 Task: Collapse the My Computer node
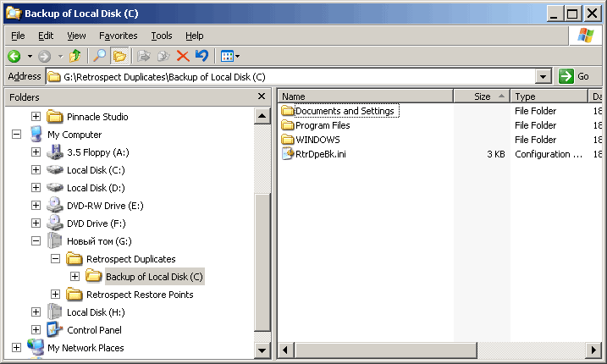pos(16,134)
